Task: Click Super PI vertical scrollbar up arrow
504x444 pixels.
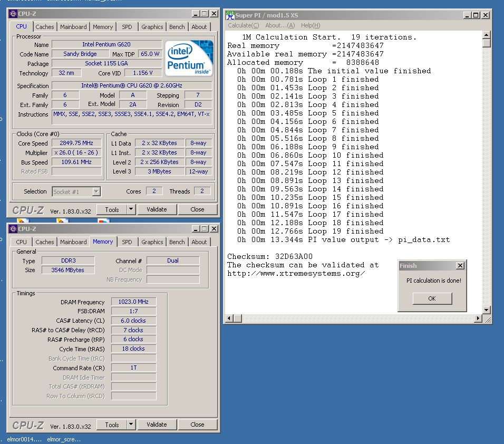Action: click(x=486, y=35)
